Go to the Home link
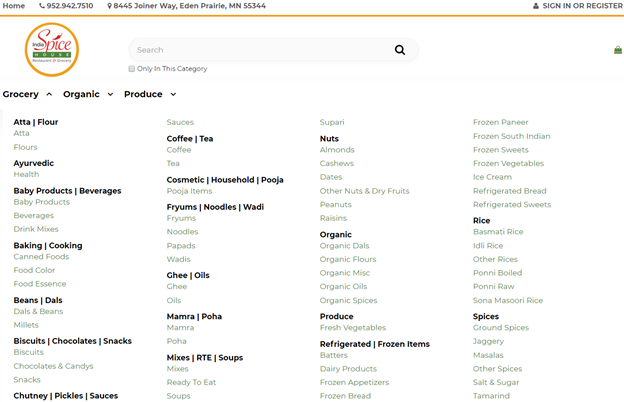 [x=14, y=6]
